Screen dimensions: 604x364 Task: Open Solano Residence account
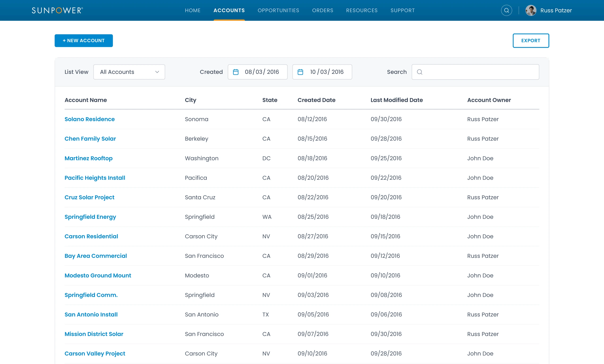pos(89,119)
